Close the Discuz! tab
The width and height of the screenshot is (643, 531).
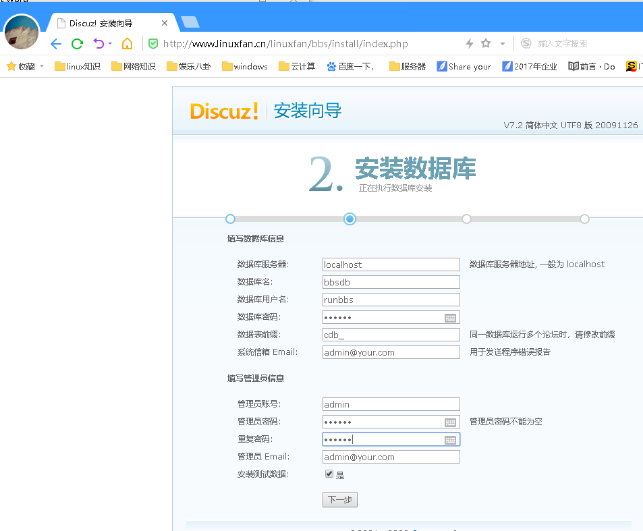[x=164, y=23]
